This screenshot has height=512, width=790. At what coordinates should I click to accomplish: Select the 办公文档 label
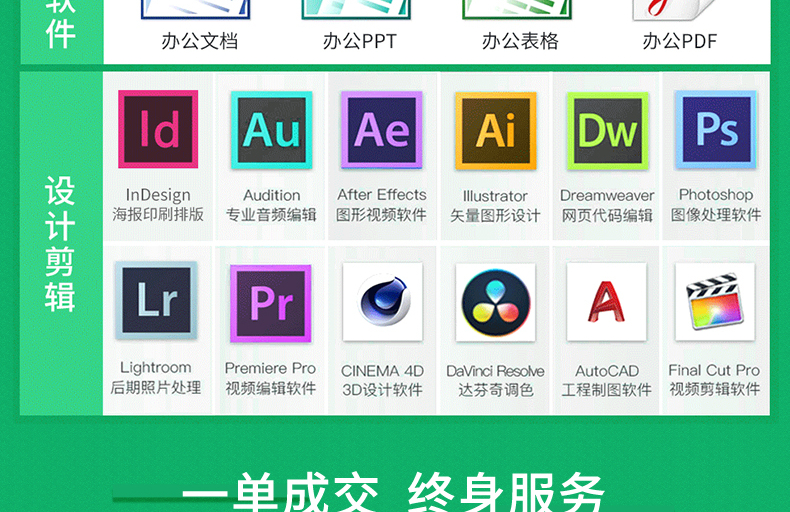point(200,41)
